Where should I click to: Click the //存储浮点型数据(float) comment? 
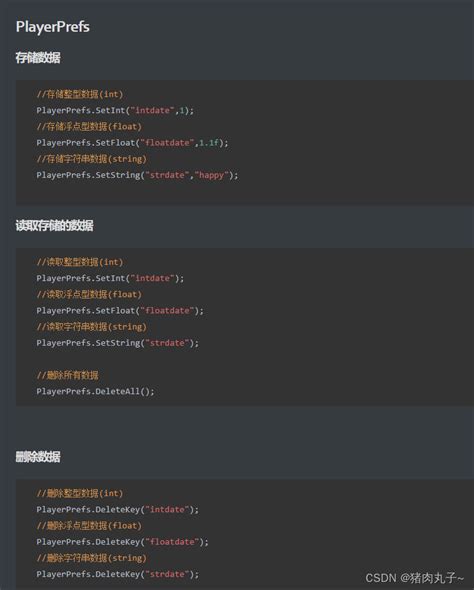89,126
